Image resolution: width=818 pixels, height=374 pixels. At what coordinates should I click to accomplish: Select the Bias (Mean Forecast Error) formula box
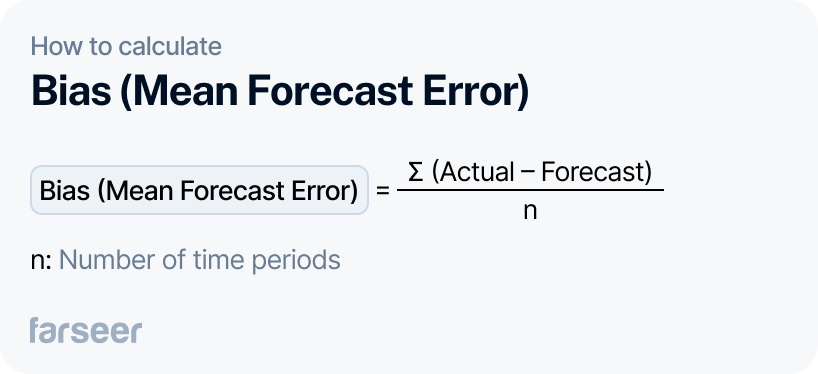coord(199,190)
